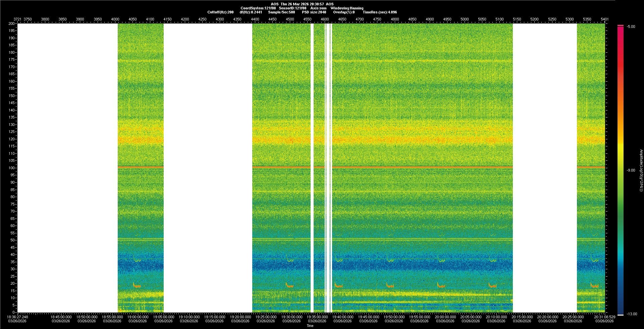Click the Time axis title at bottom

point(310,326)
